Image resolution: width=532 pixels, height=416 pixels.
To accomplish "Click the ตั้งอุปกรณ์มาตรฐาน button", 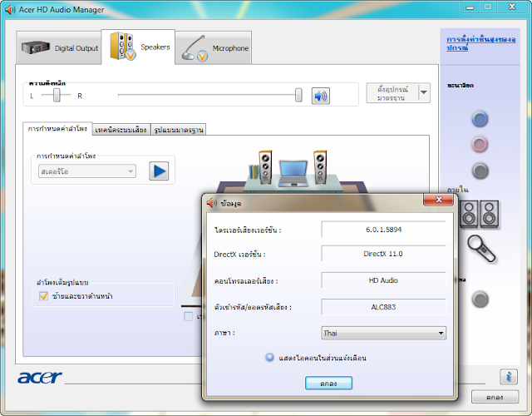I will tap(392, 92).
